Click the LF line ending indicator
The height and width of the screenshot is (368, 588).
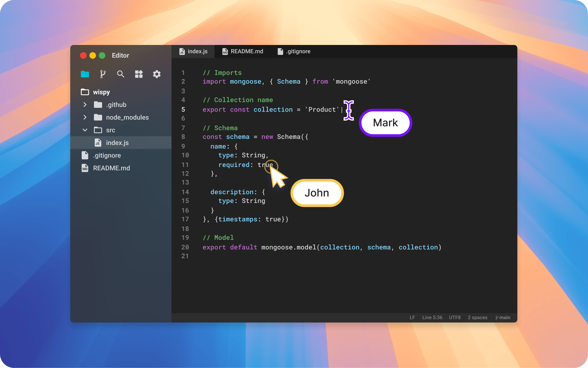coord(412,318)
